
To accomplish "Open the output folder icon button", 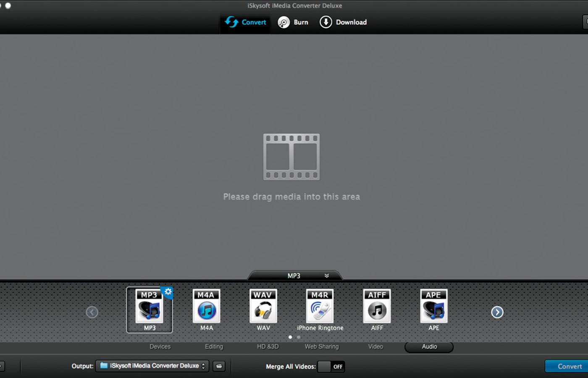I will pos(219,366).
